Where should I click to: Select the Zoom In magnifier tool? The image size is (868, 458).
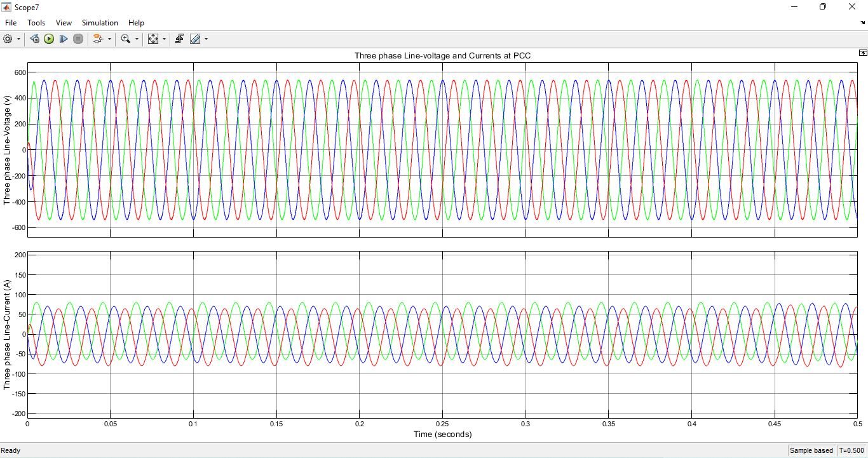click(x=126, y=39)
